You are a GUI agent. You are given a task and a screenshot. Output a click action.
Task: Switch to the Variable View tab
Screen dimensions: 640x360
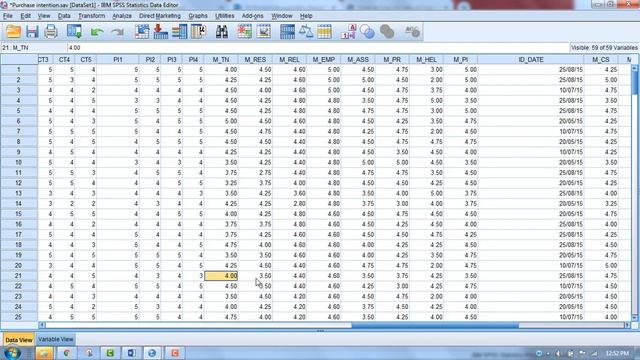click(56, 339)
